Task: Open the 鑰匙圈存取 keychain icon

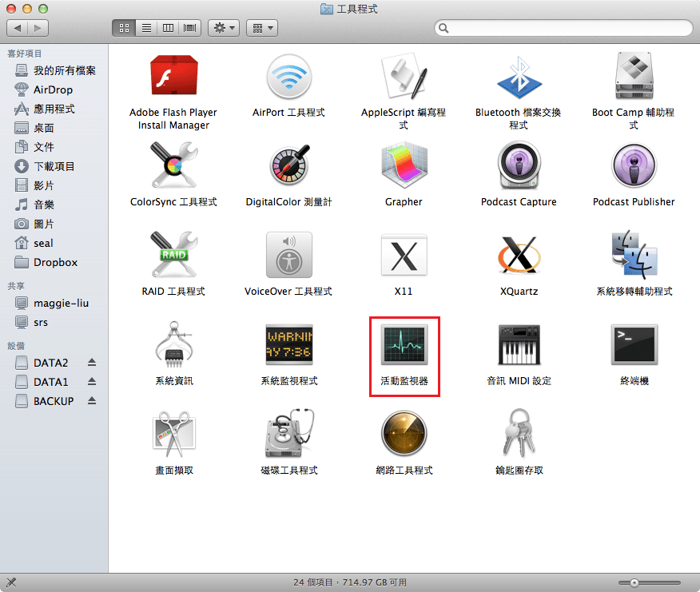Action: click(519, 435)
